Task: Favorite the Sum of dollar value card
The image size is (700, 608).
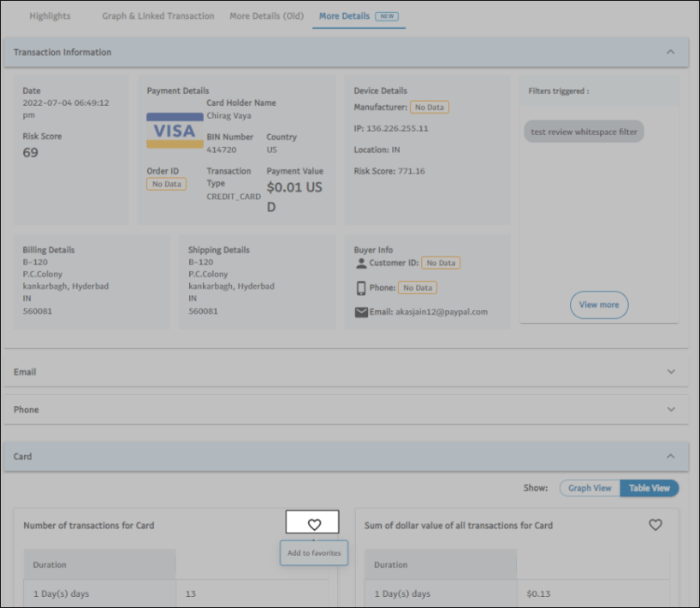Action: (x=655, y=525)
